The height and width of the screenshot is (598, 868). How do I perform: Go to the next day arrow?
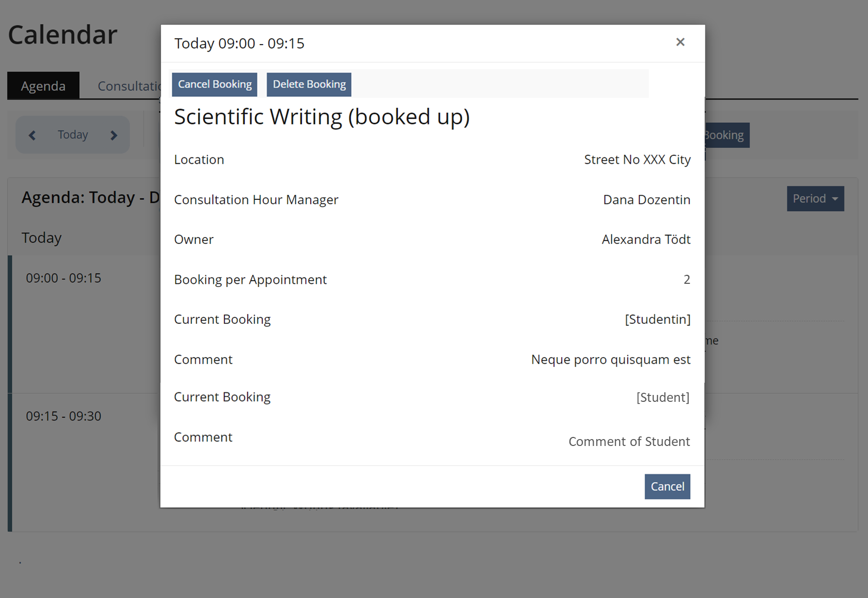point(113,136)
